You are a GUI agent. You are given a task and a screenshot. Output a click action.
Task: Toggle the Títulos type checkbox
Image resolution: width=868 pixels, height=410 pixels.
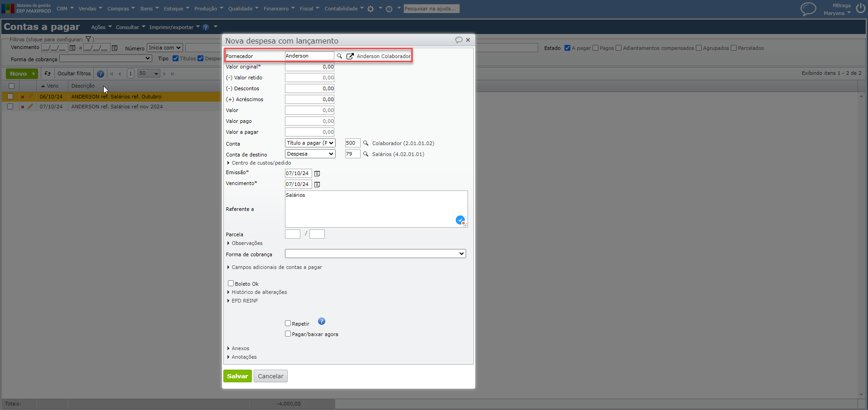176,59
